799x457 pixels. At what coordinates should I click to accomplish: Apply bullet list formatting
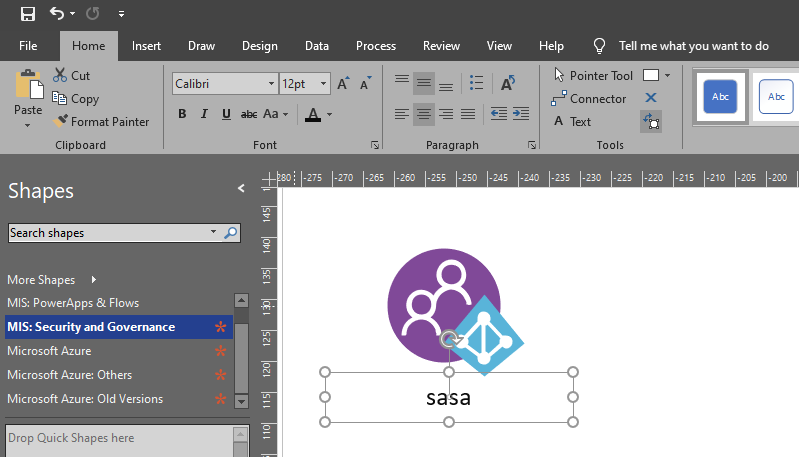tap(476, 83)
